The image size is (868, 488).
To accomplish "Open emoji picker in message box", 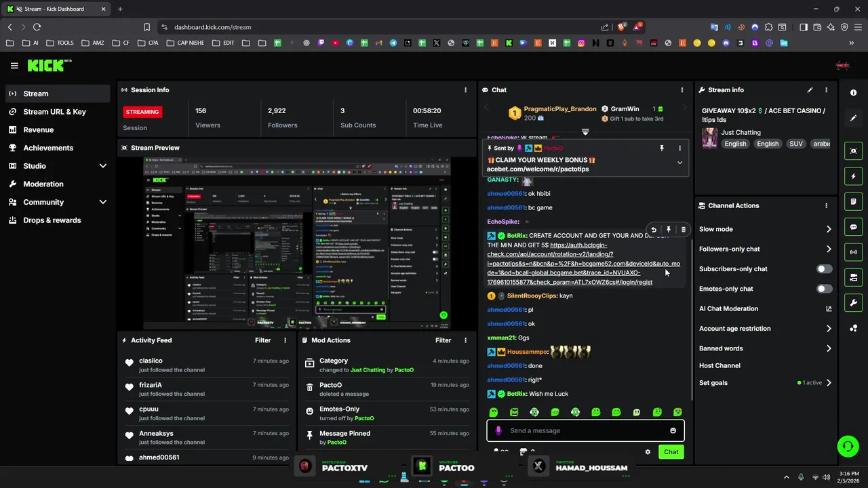I will (x=673, y=430).
